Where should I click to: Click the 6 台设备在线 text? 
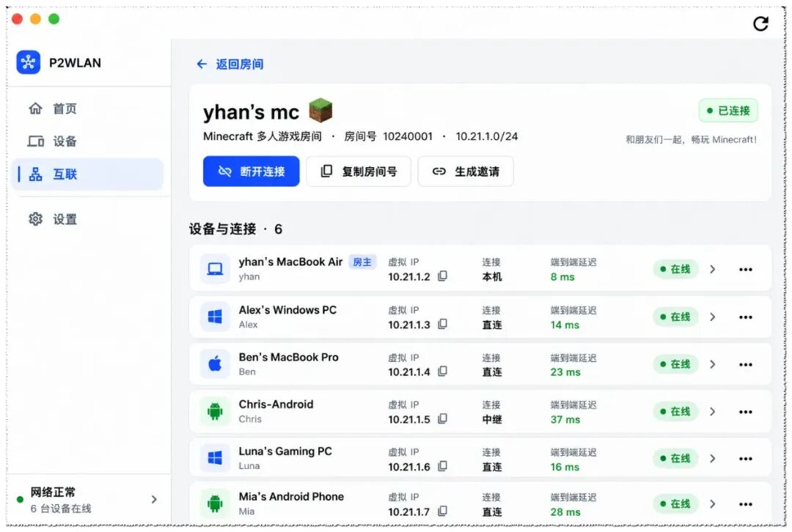coord(61,509)
